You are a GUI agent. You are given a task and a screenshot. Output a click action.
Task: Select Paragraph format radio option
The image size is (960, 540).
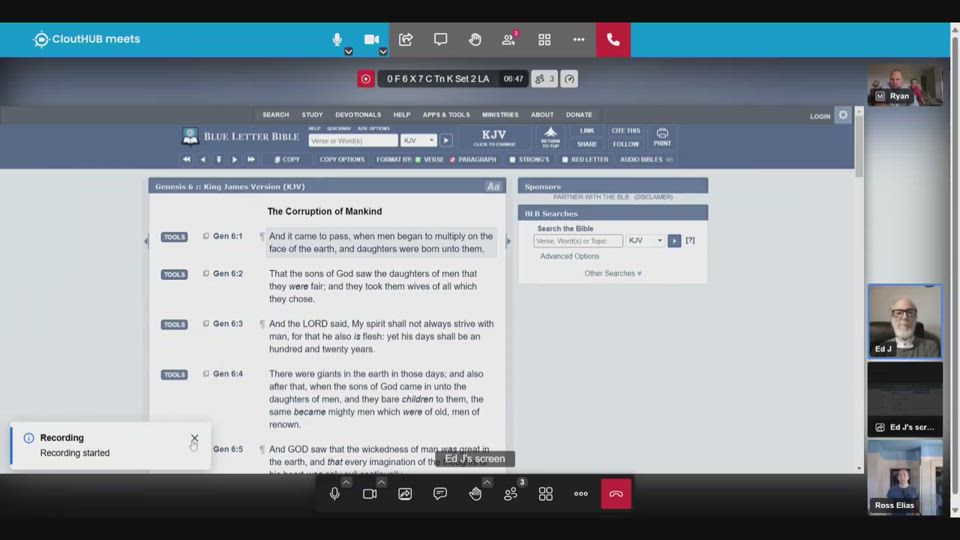(x=453, y=159)
